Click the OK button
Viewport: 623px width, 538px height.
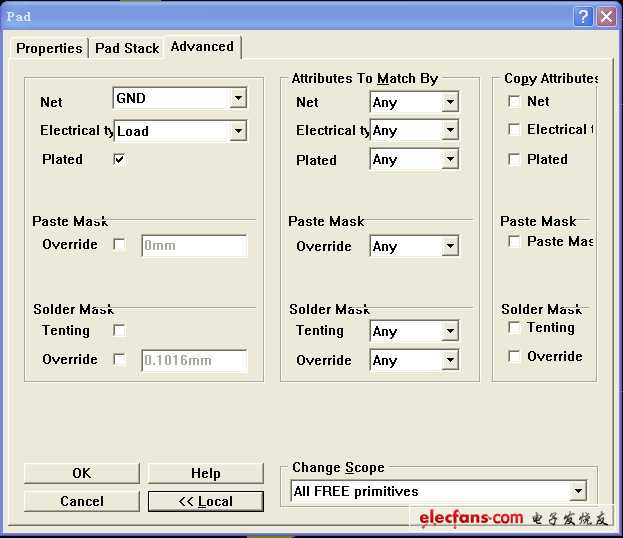pos(82,473)
